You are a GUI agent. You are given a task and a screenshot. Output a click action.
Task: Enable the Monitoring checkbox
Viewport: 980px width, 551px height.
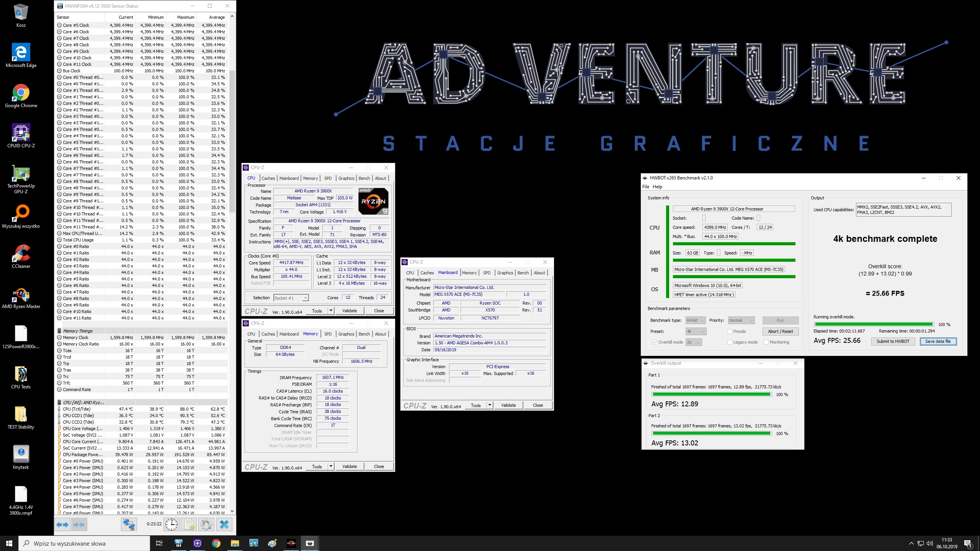(x=766, y=342)
